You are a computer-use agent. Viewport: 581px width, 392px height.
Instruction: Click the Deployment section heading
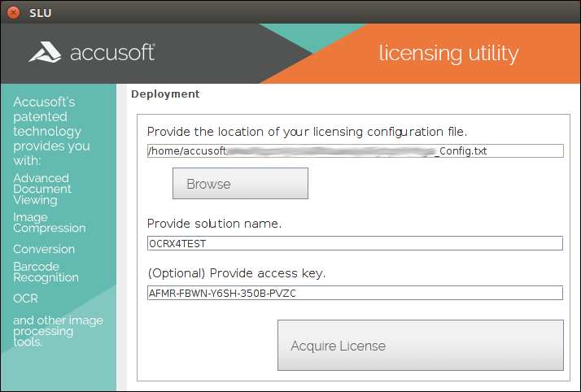pyautogui.click(x=165, y=94)
